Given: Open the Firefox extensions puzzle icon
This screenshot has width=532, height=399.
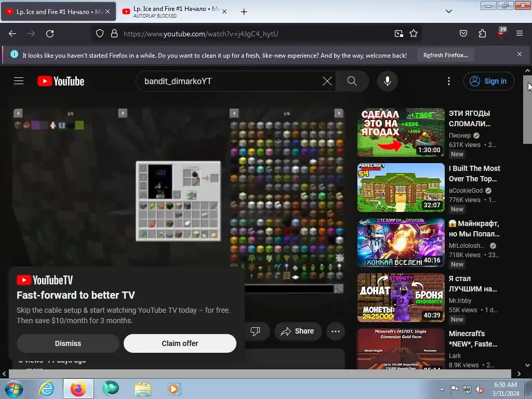Looking at the screenshot, I should [x=482, y=34].
